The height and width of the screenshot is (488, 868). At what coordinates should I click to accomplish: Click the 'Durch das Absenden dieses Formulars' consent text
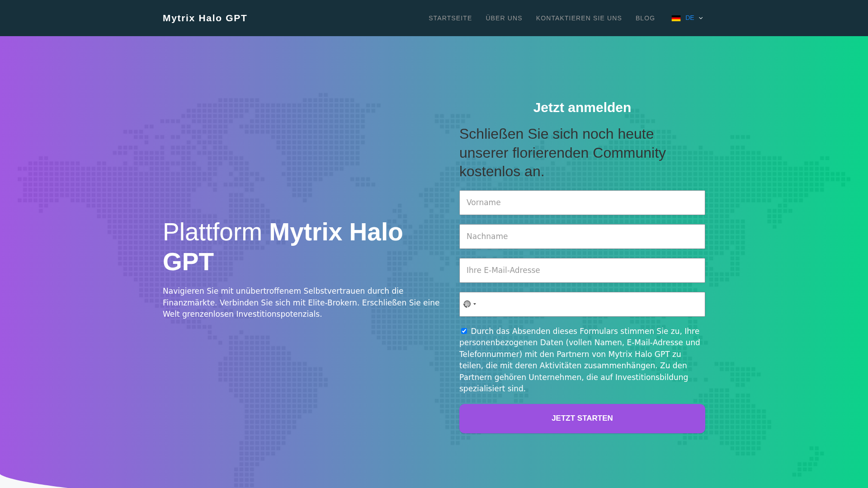(580, 360)
